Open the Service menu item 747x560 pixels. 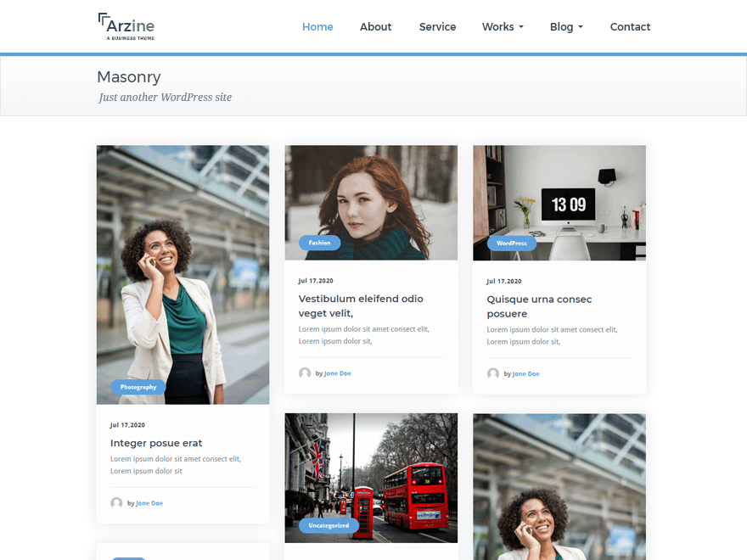(x=437, y=26)
